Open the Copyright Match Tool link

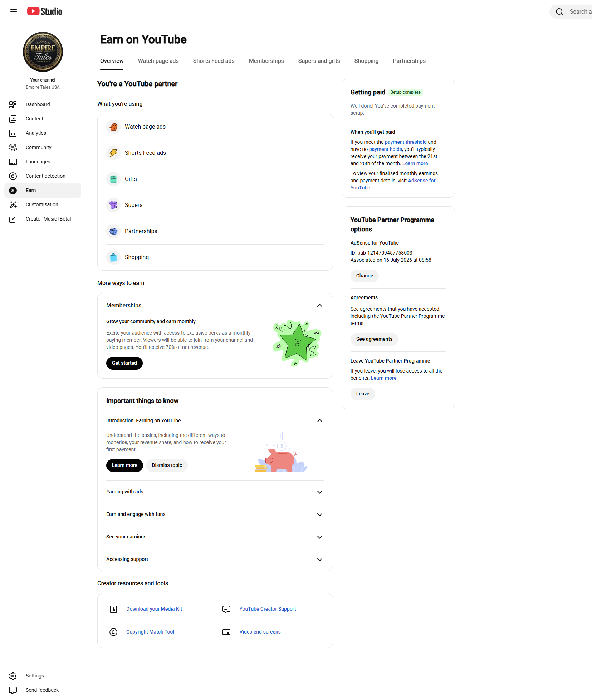click(150, 632)
